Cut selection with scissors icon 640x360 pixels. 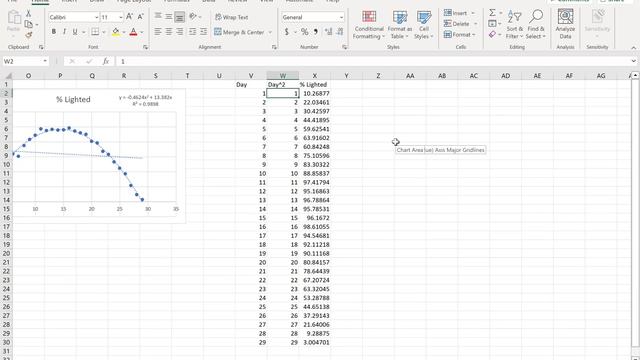29,14
